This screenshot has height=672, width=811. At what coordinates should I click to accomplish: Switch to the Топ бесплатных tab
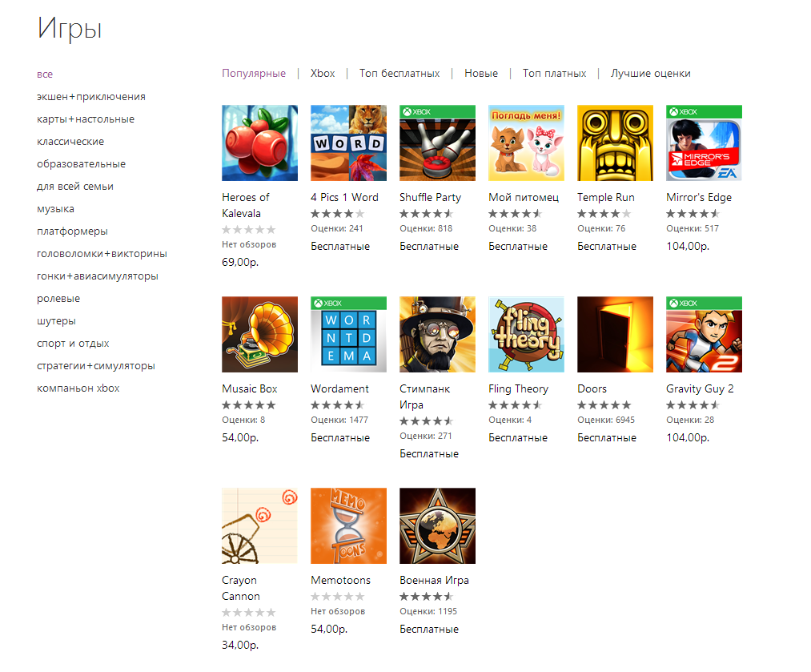(x=399, y=74)
